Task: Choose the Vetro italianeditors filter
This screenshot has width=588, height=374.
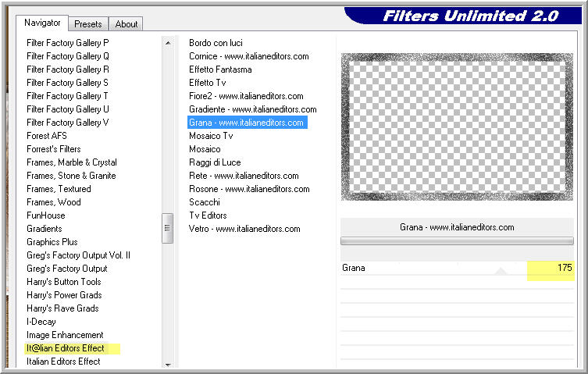Action: point(244,229)
